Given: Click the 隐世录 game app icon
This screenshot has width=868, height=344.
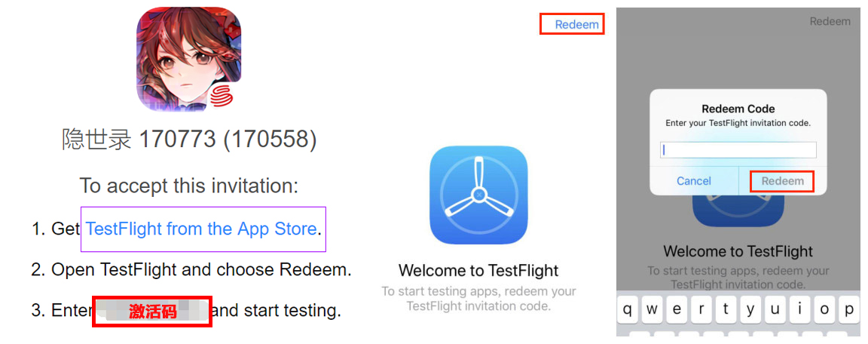Looking at the screenshot, I should (x=188, y=59).
